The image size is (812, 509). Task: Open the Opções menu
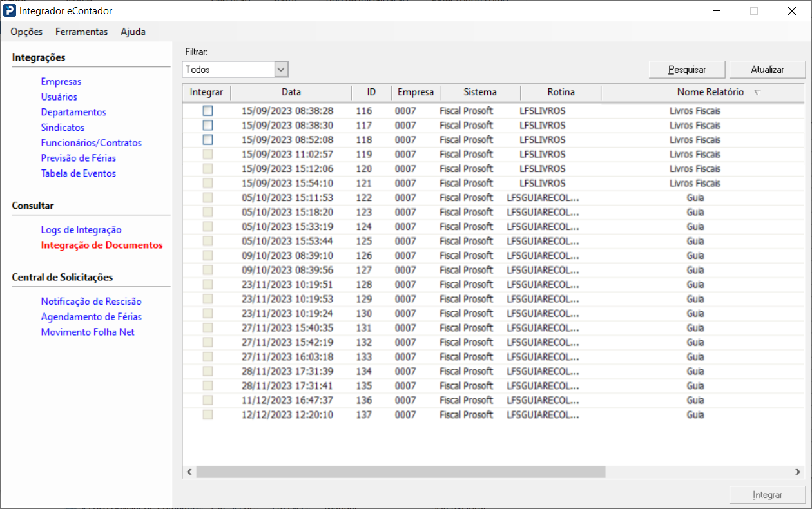[x=26, y=32]
